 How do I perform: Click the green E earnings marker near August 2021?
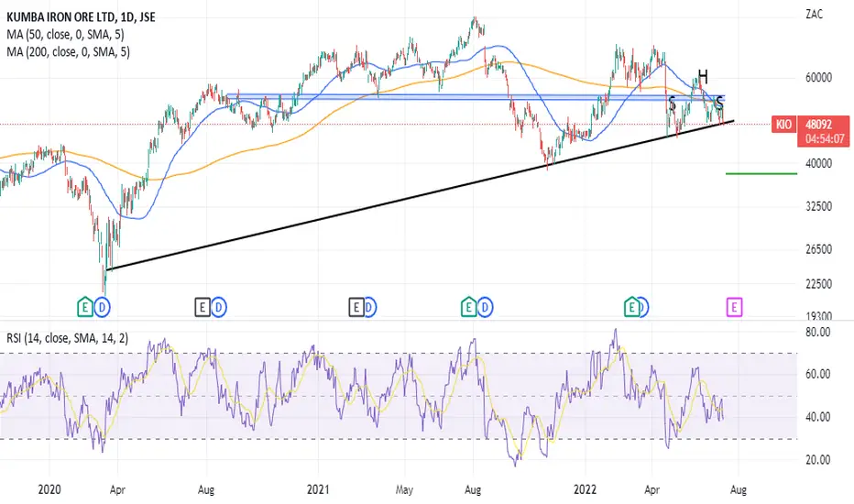[x=468, y=307]
